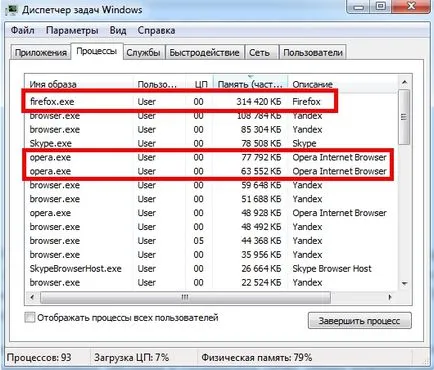The image size is (434, 370).
Task: Click the horizontal scrollbar right arrow
Action: pyautogui.click(x=390, y=297)
